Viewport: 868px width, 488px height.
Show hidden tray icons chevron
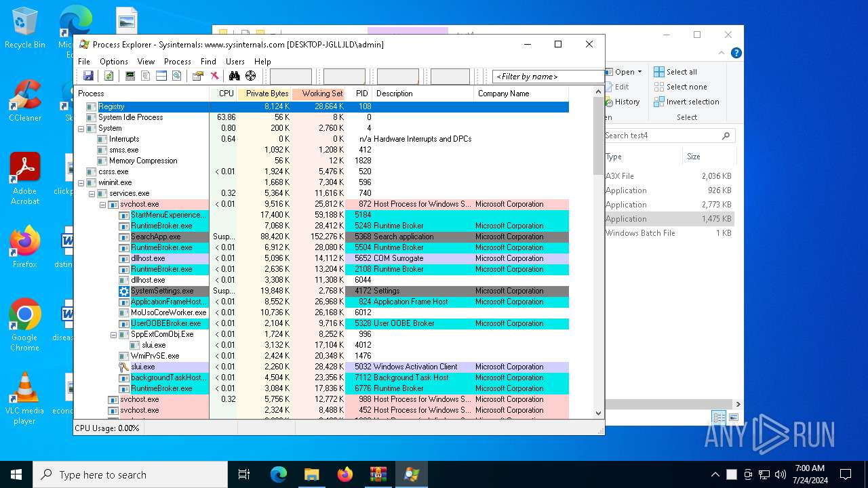point(715,474)
